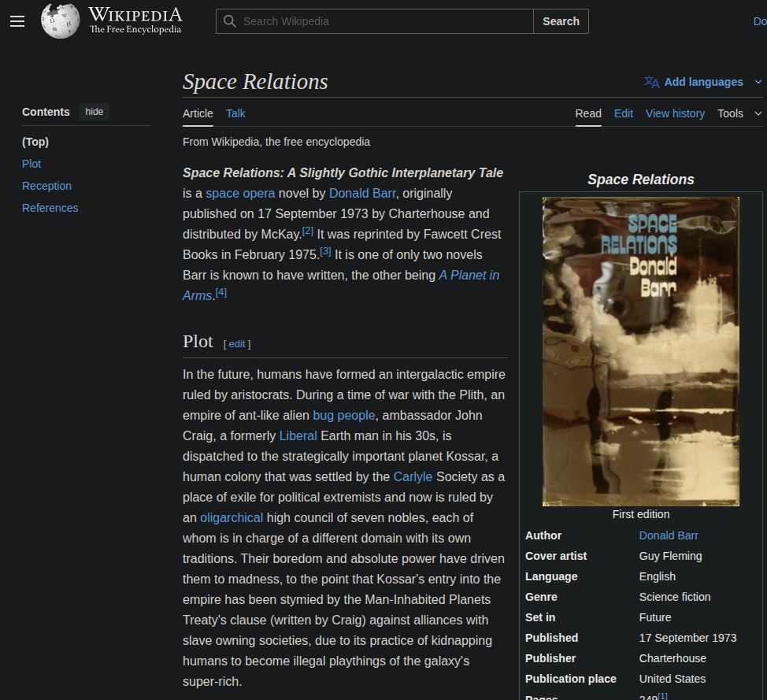
Task: Open Donald Barr link in intro paragraph
Action: (362, 193)
